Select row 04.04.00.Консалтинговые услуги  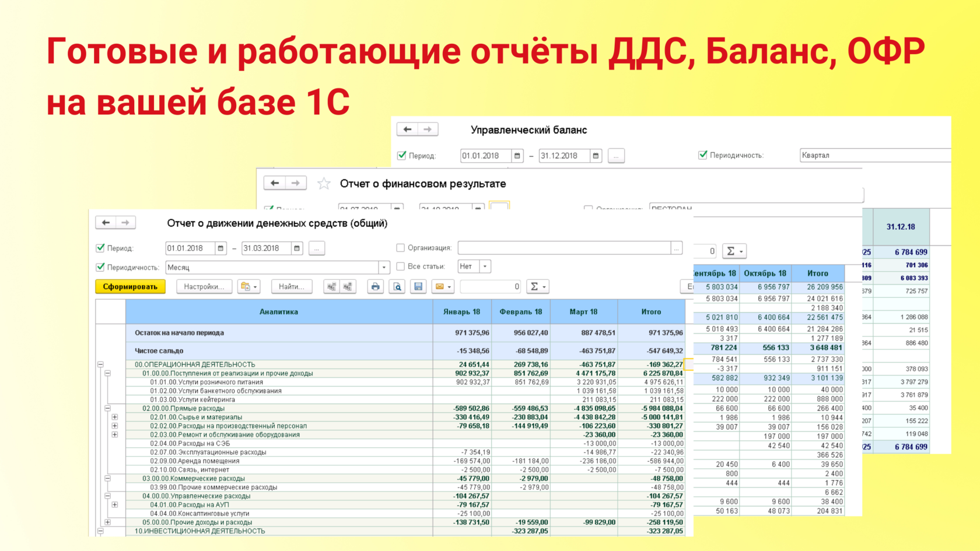(405, 513)
